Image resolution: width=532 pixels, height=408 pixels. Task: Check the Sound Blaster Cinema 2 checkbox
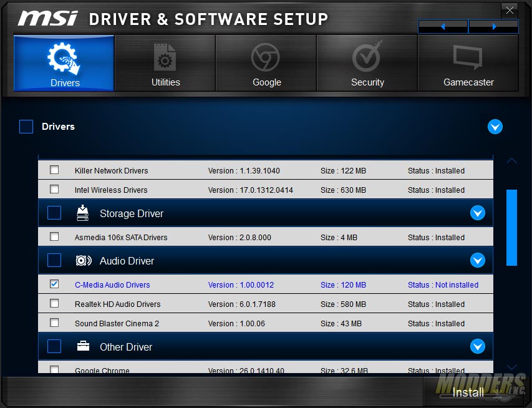(x=54, y=323)
